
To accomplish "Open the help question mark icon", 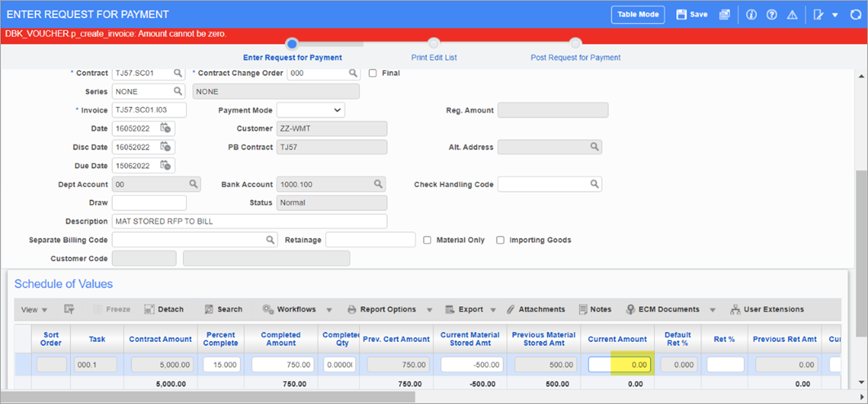I will point(772,15).
